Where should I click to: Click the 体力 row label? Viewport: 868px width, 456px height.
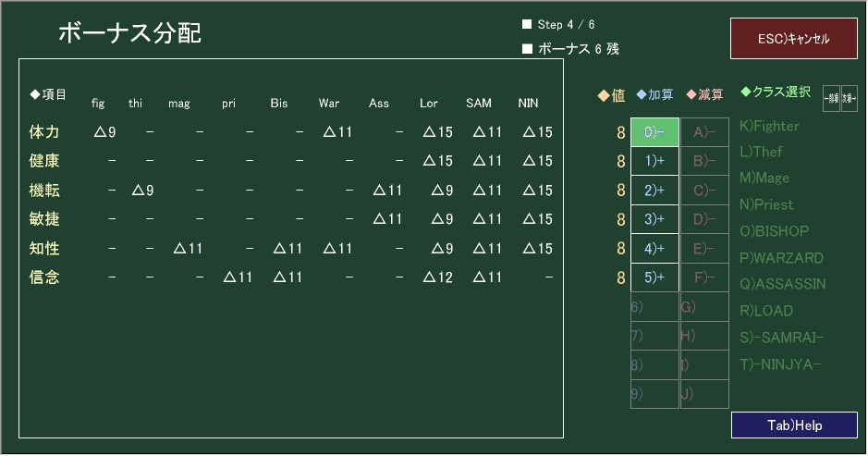pos(45,132)
